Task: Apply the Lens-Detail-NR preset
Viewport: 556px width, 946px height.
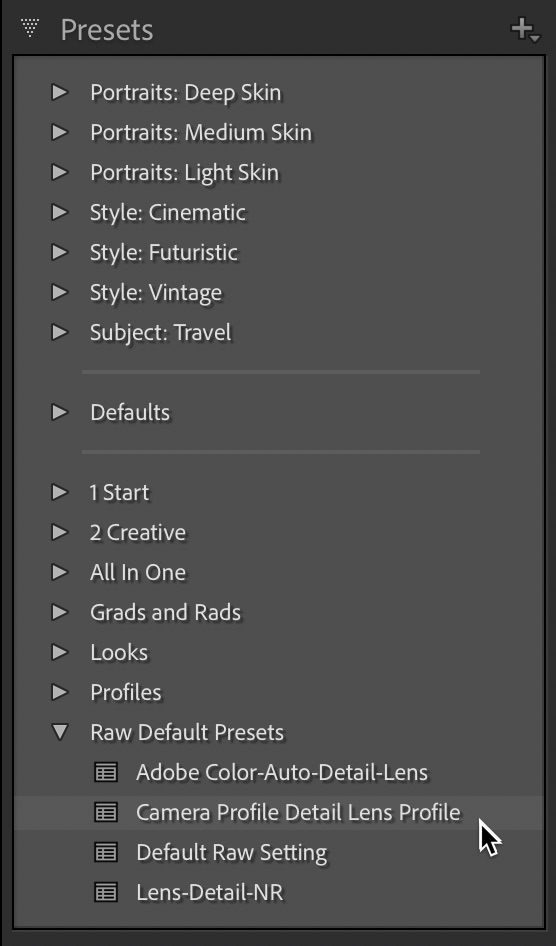Action: 209,892
